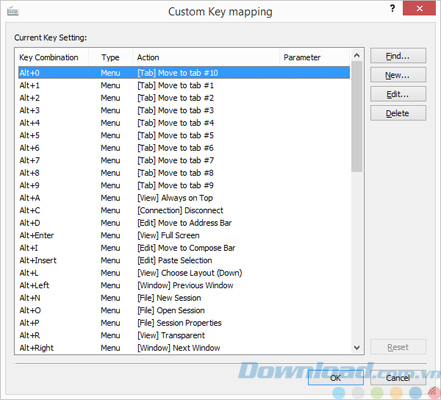Select the Alt+R Transparent row
The width and height of the screenshot is (441, 400).
tap(184, 335)
